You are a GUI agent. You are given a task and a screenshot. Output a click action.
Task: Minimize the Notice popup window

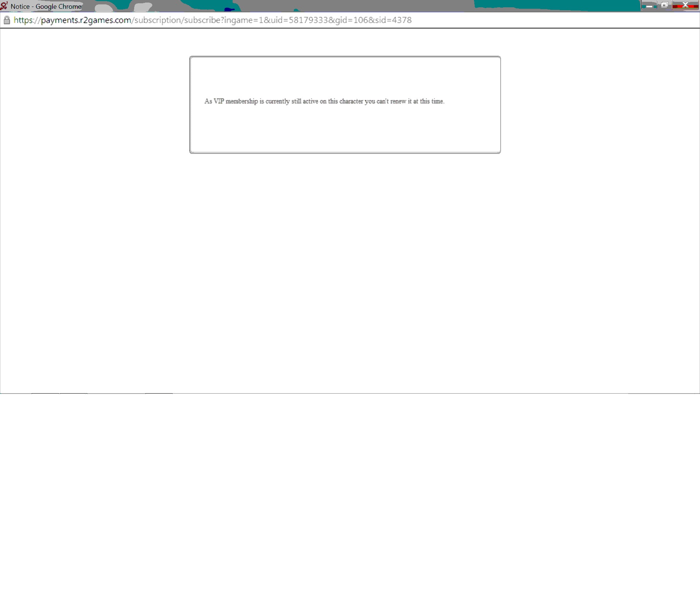[x=649, y=5]
